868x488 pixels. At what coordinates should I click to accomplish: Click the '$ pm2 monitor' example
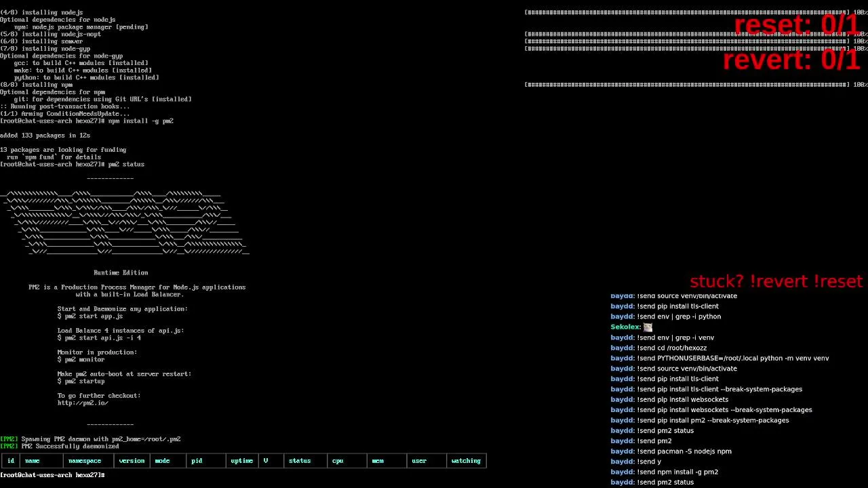[81, 360]
